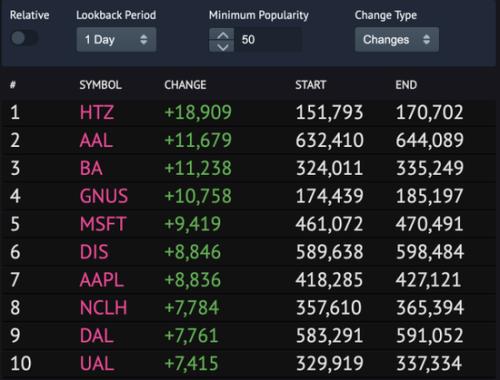This screenshot has width=500, height=380.
Task: Open the Lookback Period 1 Day dropdown
Action: [116, 40]
